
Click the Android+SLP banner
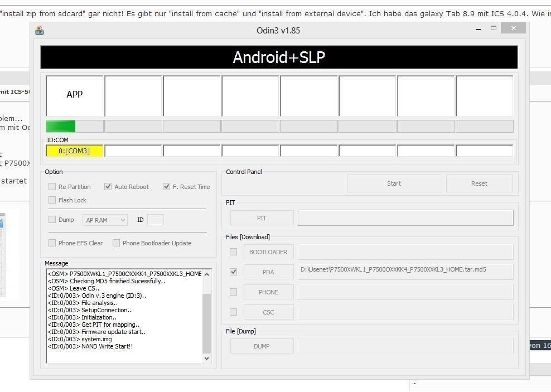279,57
